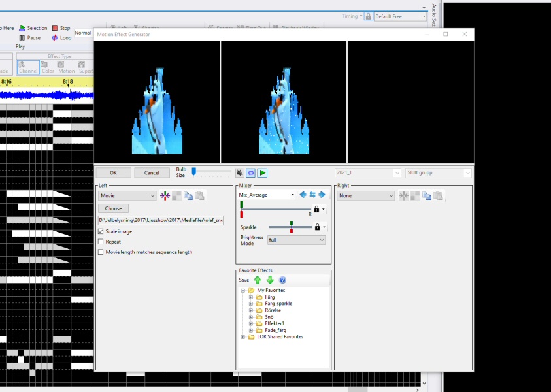Open the Right effect dropdown showing None

click(x=365, y=195)
